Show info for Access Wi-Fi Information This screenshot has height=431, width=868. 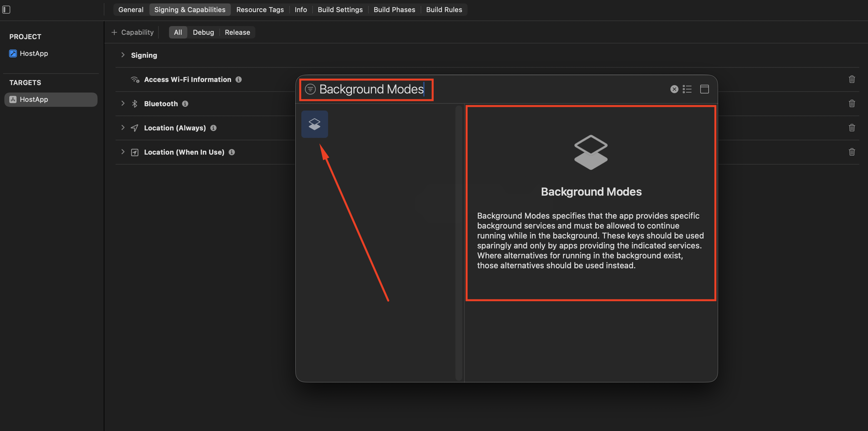(239, 79)
